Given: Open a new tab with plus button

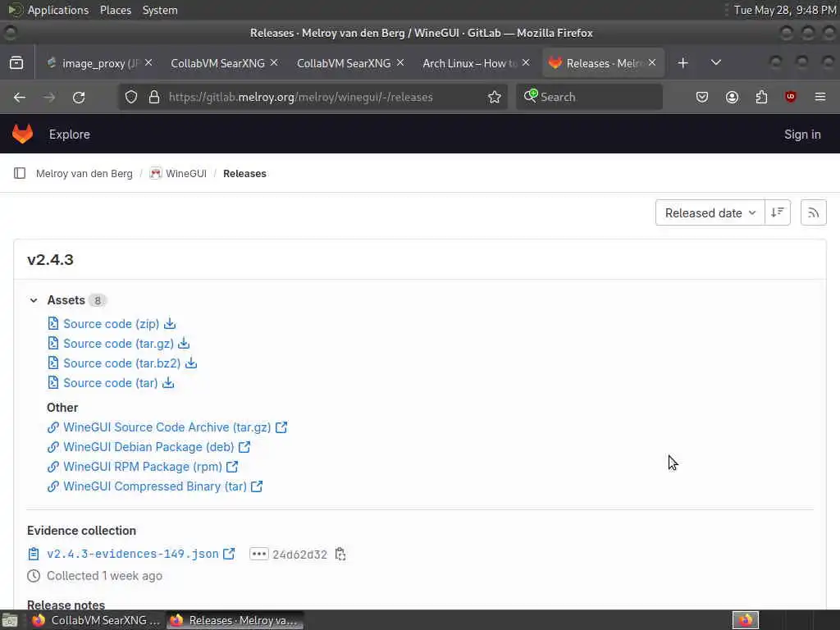Looking at the screenshot, I should click(682, 63).
